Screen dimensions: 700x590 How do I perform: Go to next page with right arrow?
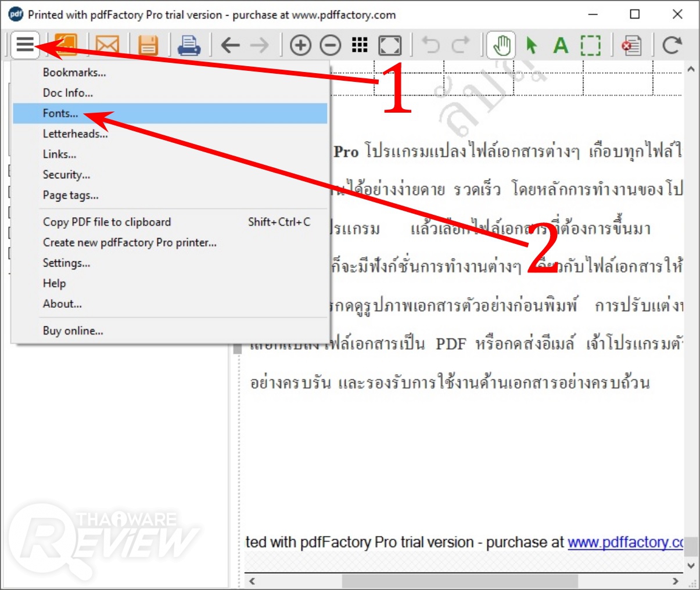click(260, 45)
